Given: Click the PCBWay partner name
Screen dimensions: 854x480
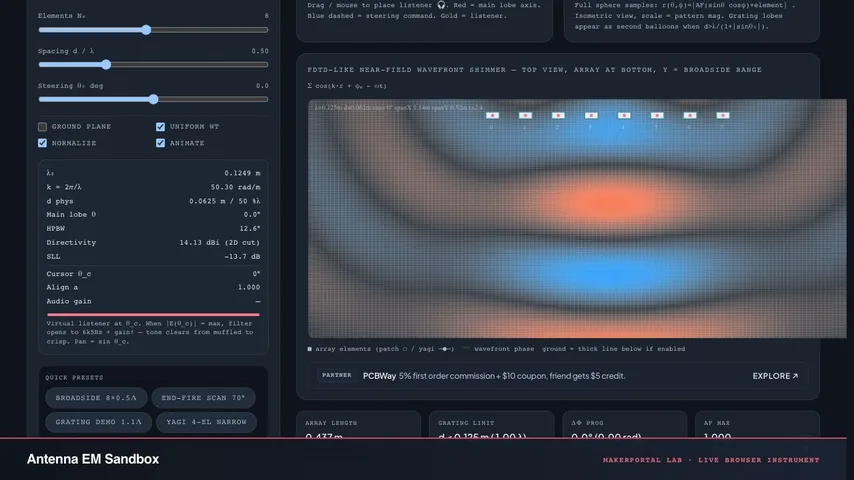Looking at the screenshot, I should (379, 376).
